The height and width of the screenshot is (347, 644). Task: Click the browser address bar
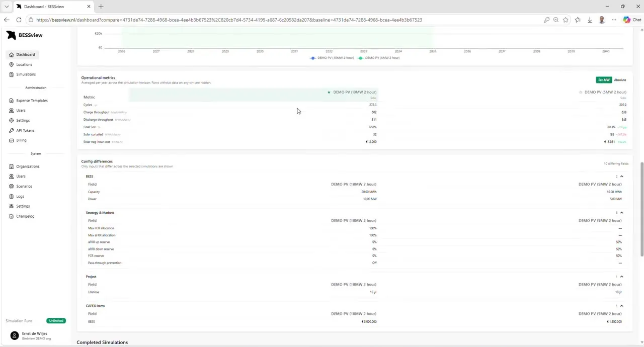(229, 20)
